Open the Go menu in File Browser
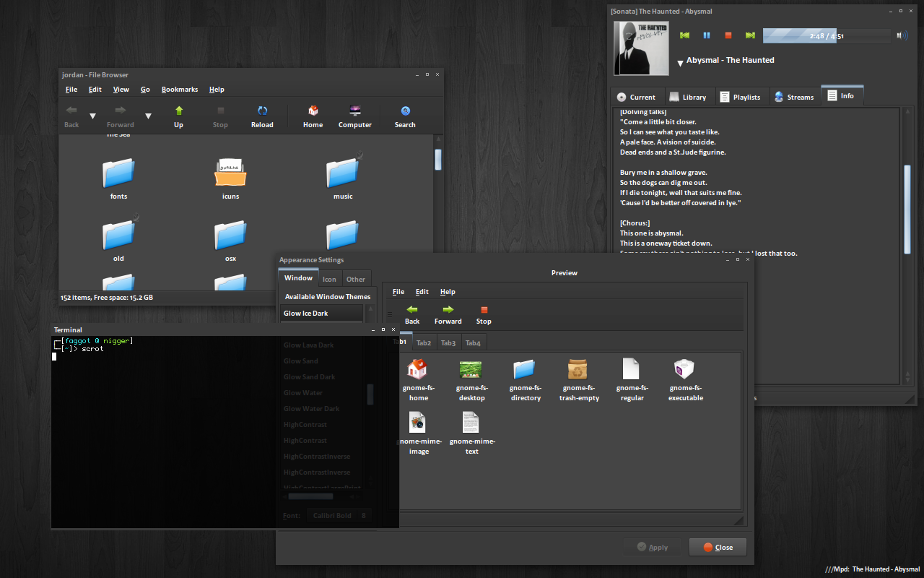924x578 pixels. [x=145, y=90]
